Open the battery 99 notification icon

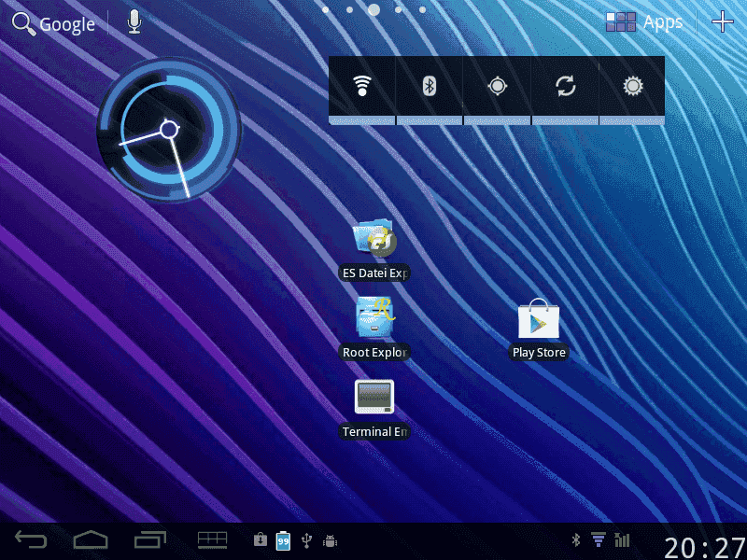click(x=284, y=540)
